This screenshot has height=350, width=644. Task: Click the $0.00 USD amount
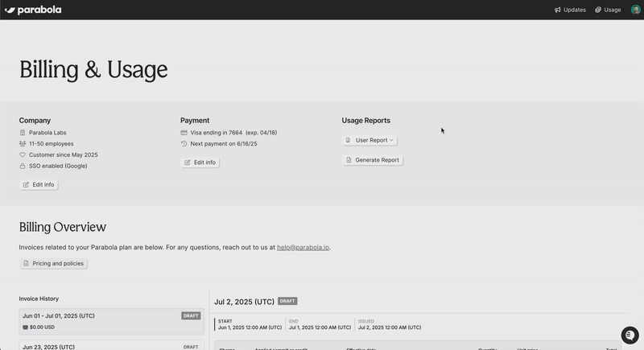(x=42, y=327)
